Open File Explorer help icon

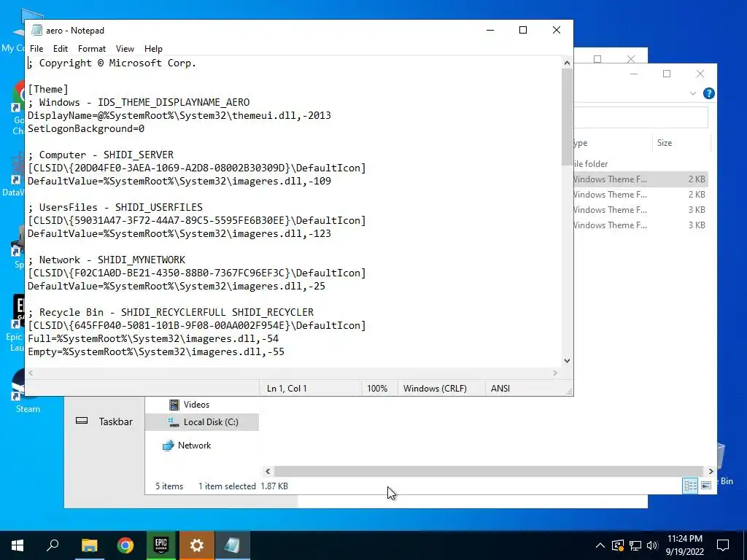[x=708, y=93]
